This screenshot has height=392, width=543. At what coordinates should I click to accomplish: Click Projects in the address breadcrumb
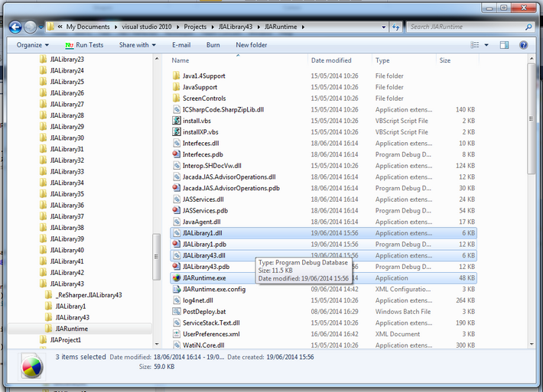point(195,27)
